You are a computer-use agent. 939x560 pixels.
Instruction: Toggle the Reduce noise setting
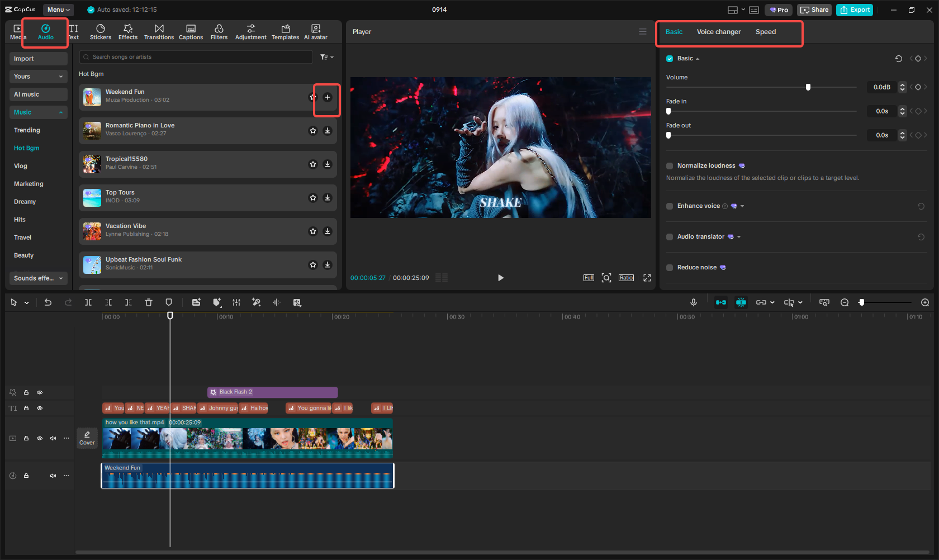click(669, 267)
